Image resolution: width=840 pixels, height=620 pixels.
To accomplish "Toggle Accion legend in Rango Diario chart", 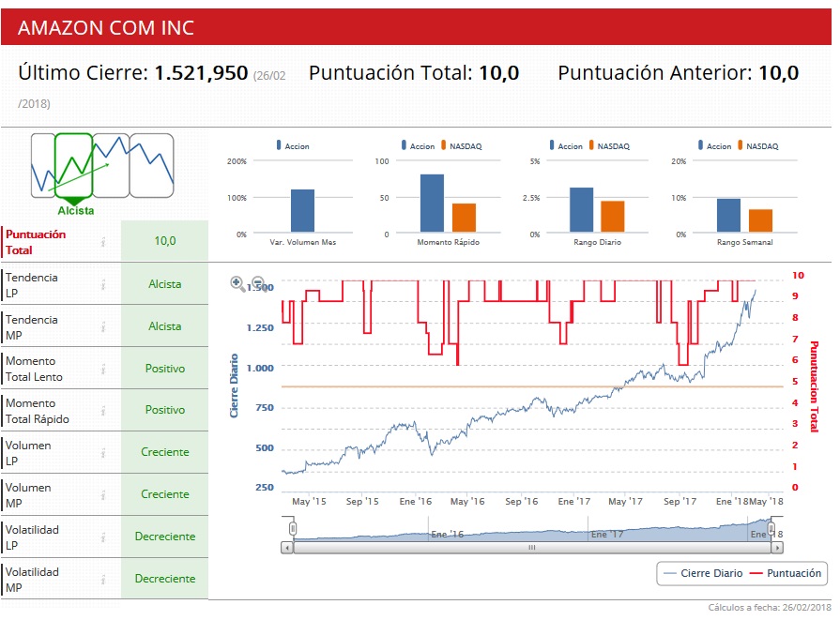I will coord(566,145).
